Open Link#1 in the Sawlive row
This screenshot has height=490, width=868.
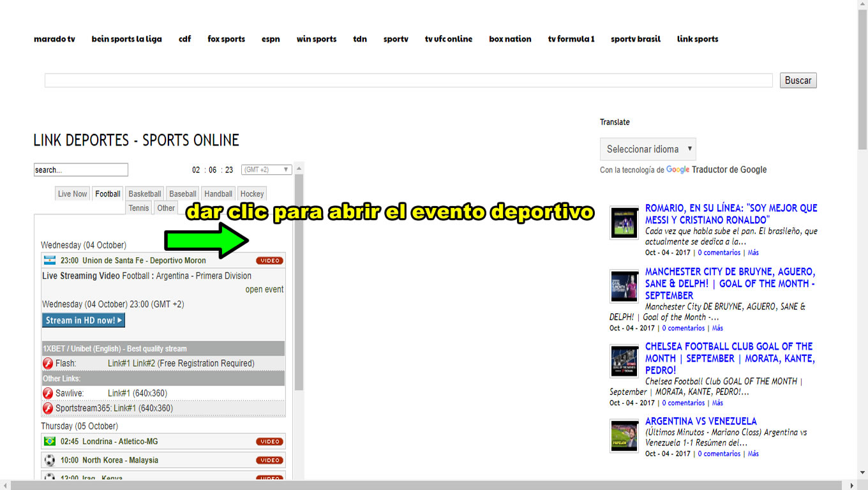[x=119, y=393]
